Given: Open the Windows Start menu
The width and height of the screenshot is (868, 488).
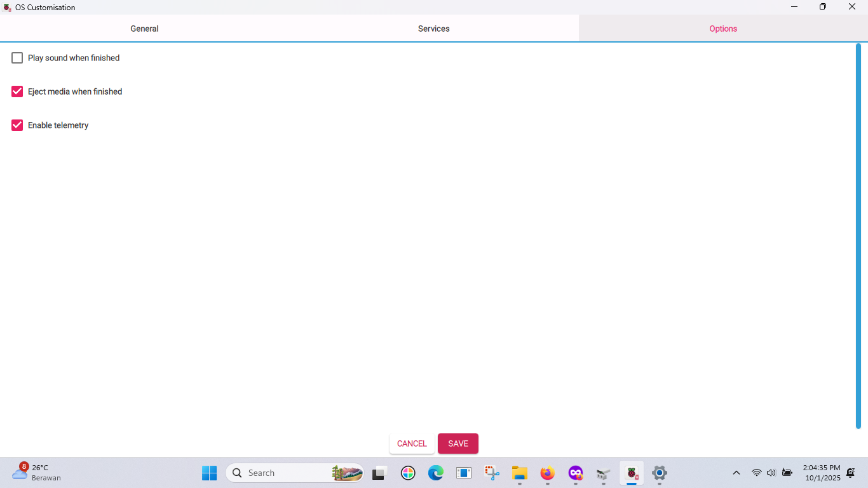Looking at the screenshot, I should point(209,473).
